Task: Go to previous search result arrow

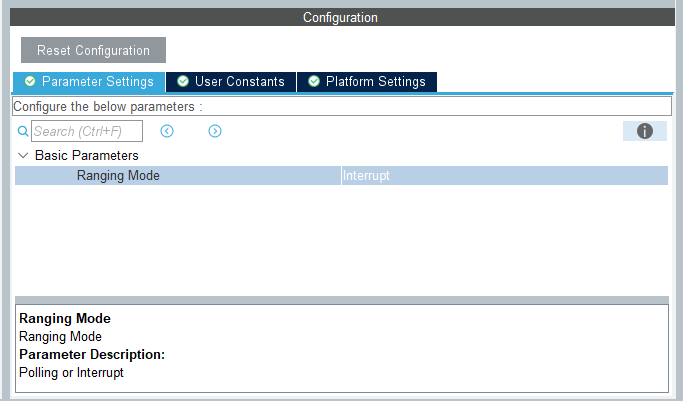Action: tap(167, 131)
